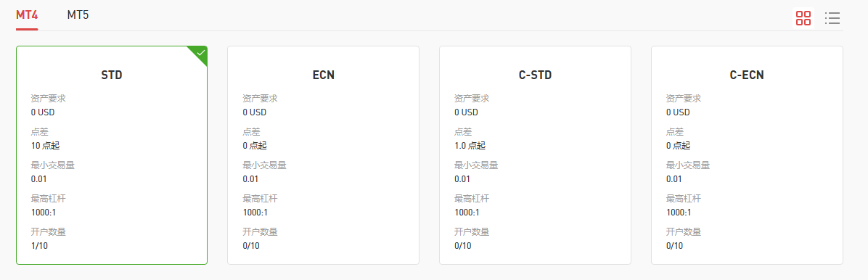Screen dimensions: 868x280
Task: Select the ECN account card
Action: click(323, 155)
